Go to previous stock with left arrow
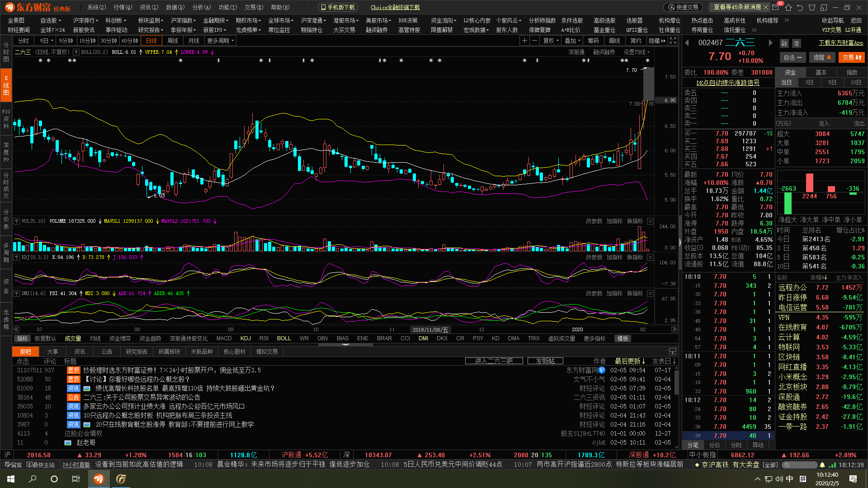This screenshot has height=488, width=868. pyautogui.click(x=687, y=42)
